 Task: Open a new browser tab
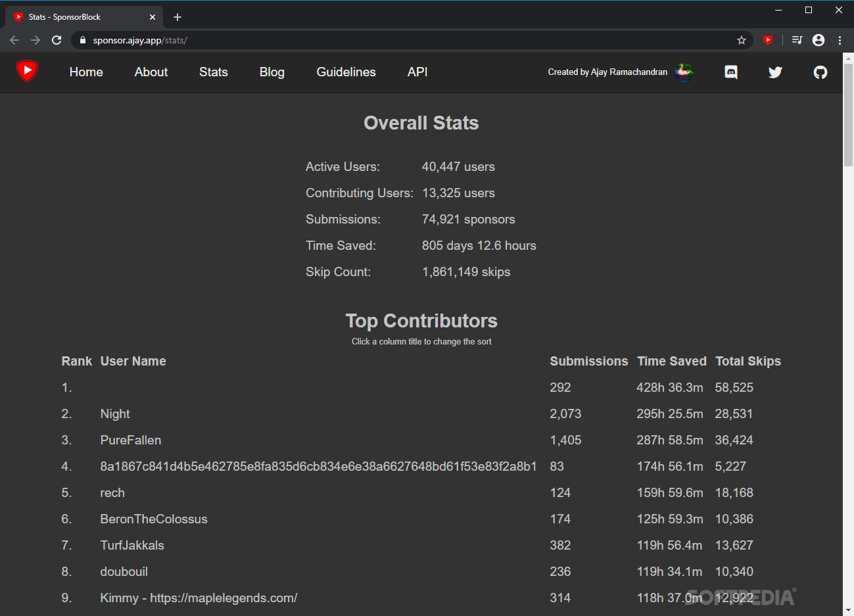click(178, 17)
